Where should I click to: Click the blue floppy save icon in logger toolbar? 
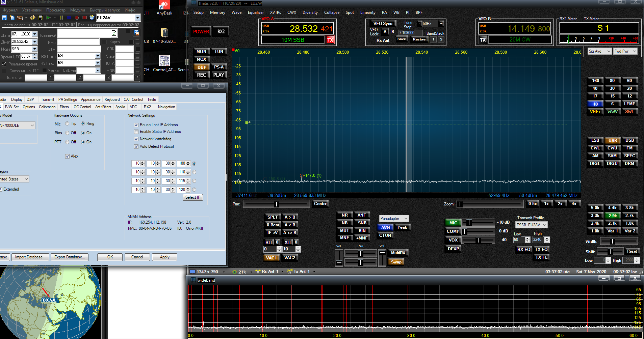(x=4, y=18)
